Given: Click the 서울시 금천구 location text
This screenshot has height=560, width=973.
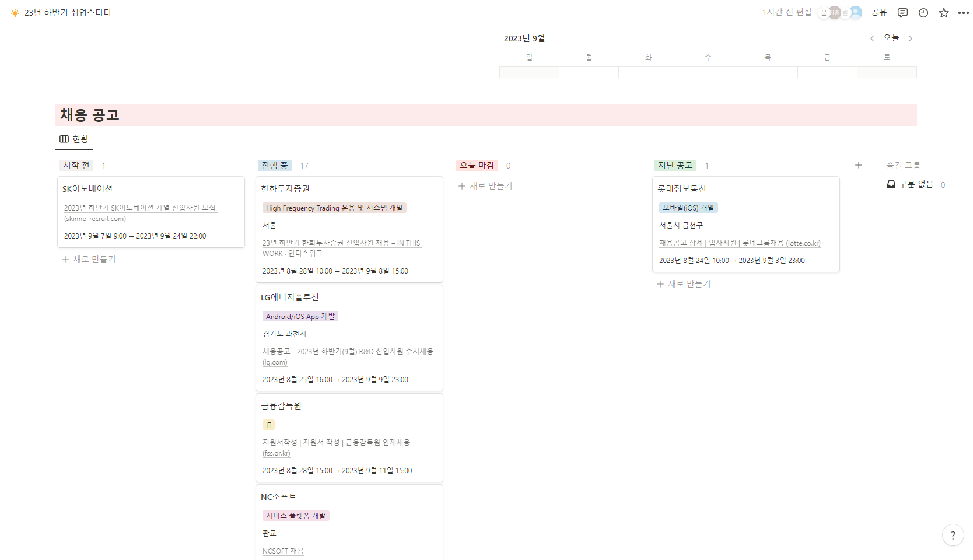Looking at the screenshot, I should (681, 226).
